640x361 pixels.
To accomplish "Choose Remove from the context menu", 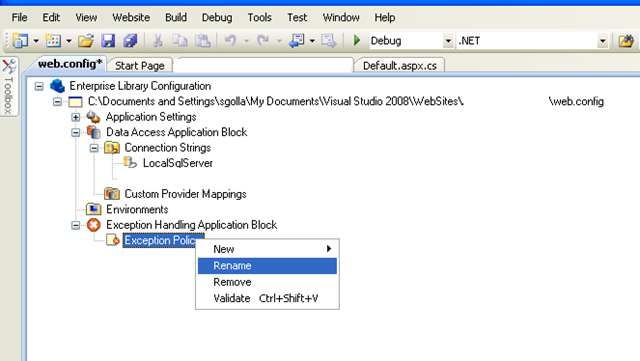I will pyautogui.click(x=267, y=282).
